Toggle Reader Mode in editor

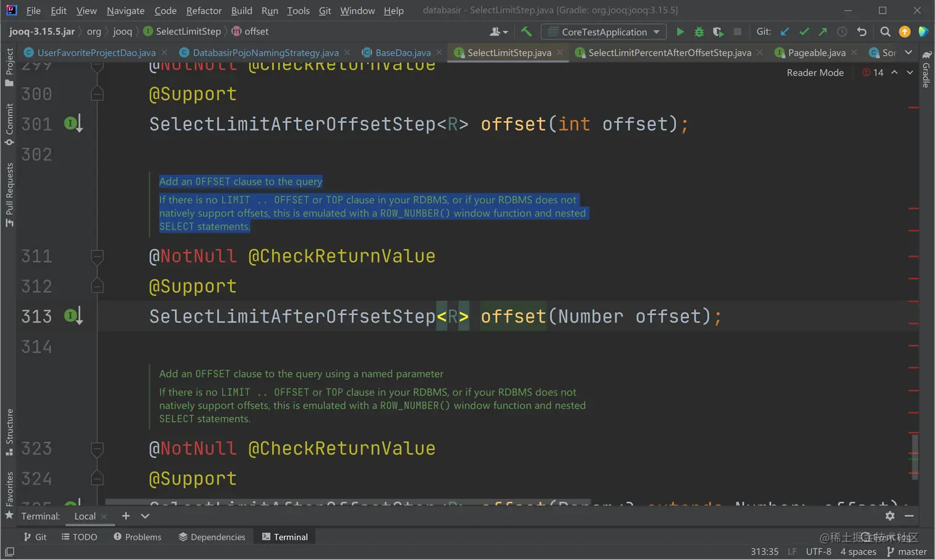tap(815, 72)
